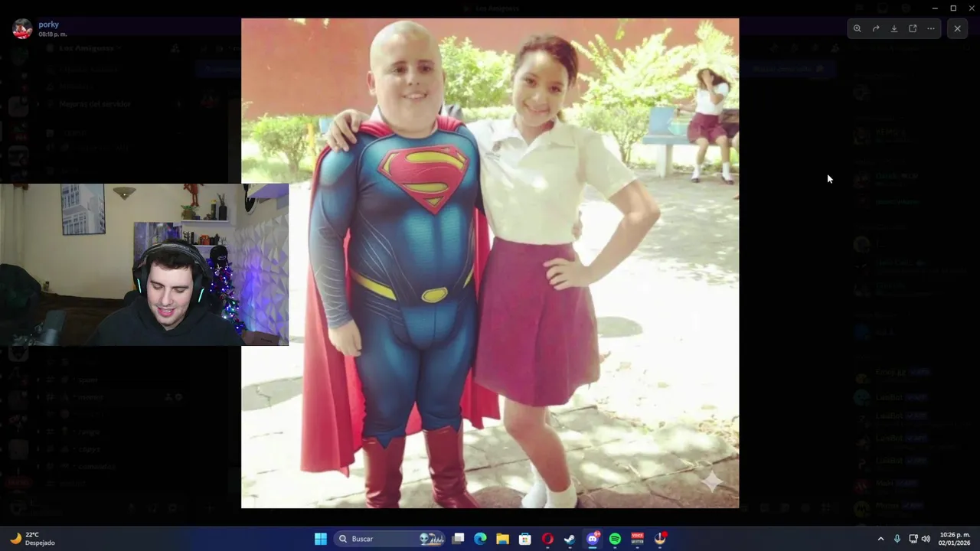Maximize the Discord window
The width and height of the screenshot is (980, 551).
[x=953, y=8]
